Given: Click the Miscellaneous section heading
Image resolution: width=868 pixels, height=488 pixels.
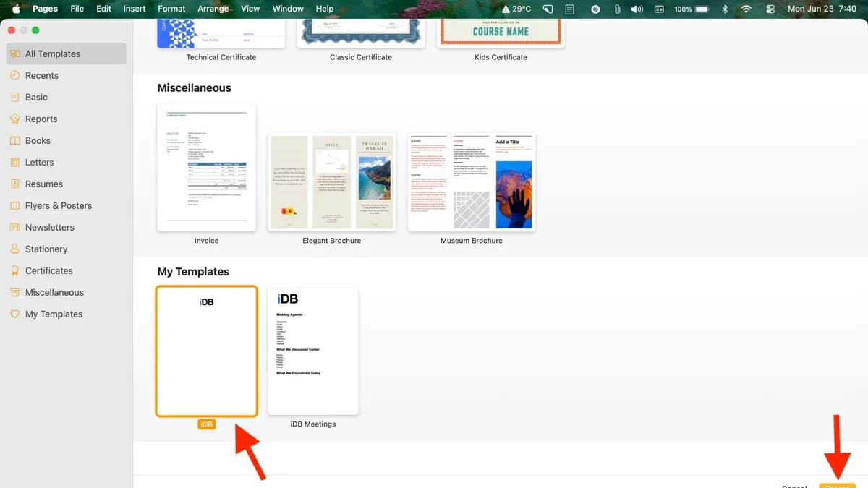Looking at the screenshot, I should 195,88.
